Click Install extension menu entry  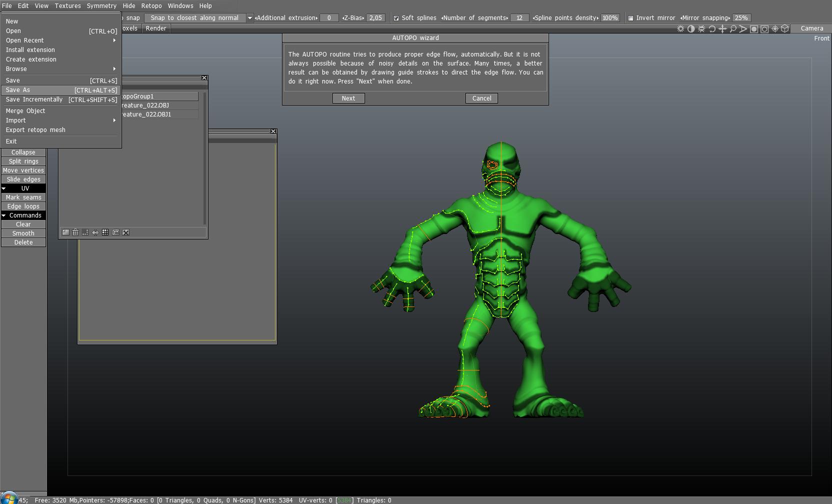(60, 50)
